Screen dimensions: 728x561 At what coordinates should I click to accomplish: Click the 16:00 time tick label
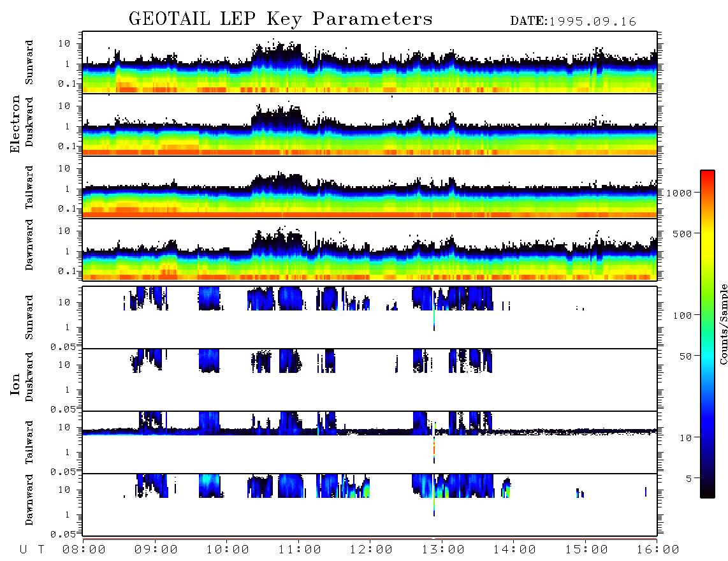pos(658,550)
